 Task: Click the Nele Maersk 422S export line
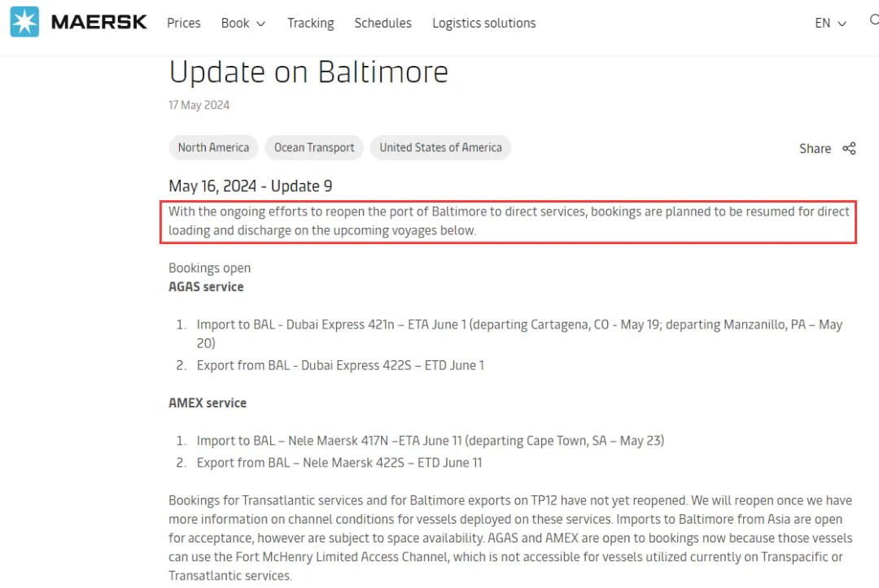[x=339, y=463]
